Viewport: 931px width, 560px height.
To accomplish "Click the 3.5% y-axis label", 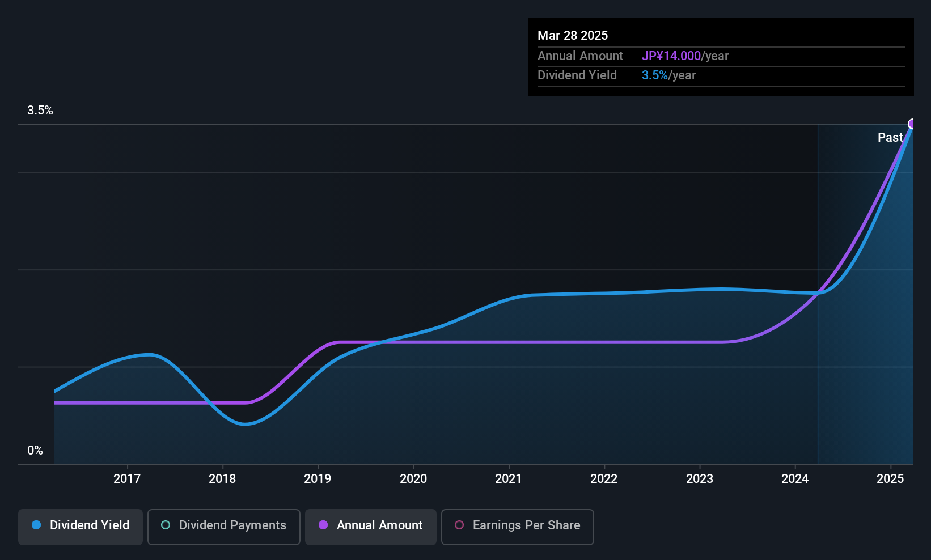I will 40,111.
